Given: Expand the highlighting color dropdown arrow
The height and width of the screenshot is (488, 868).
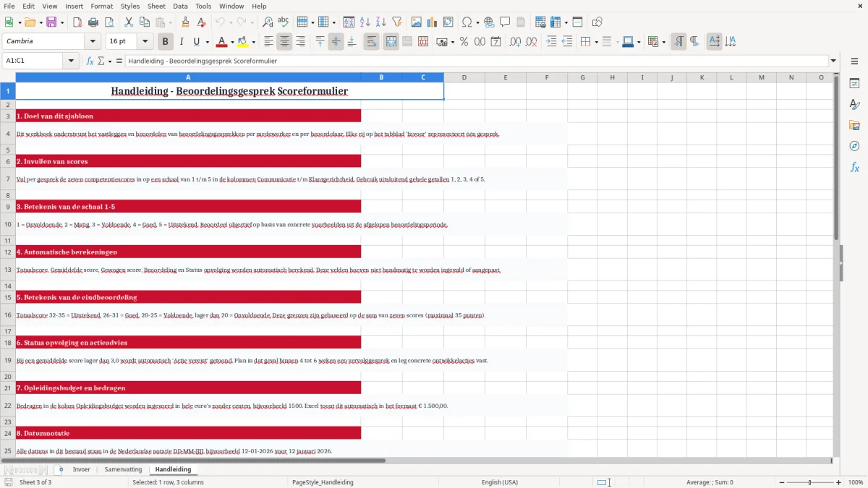Looking at the screenshot, I should [x=254, y=42].
